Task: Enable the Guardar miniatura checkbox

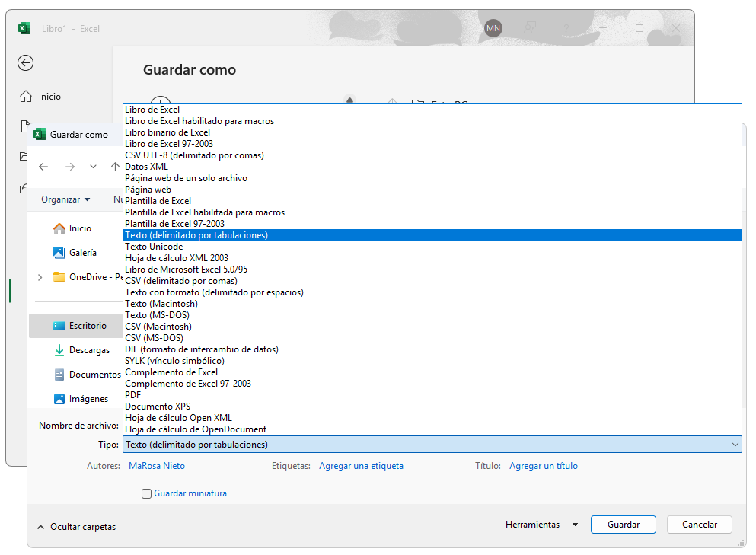Action: [147, 493]
